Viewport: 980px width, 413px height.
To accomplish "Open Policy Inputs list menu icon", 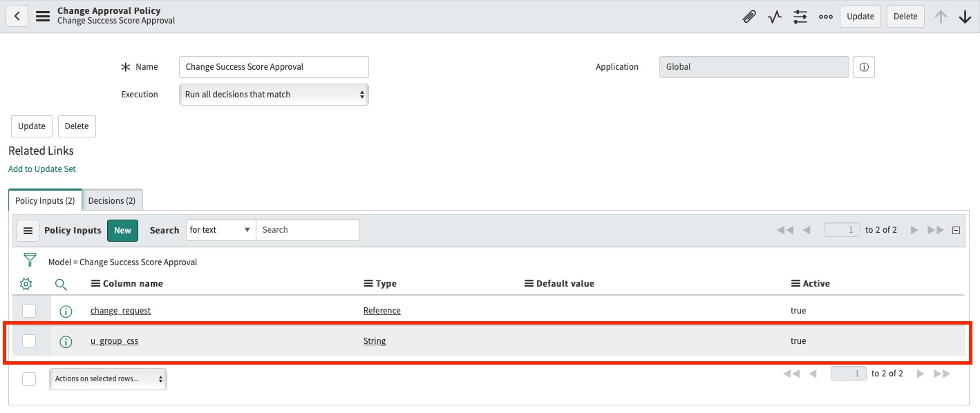I will (x=28, y=230).
